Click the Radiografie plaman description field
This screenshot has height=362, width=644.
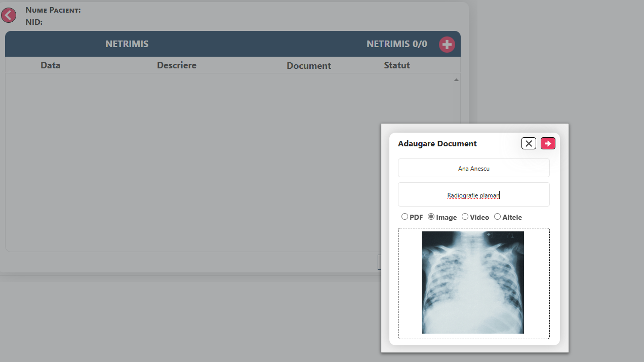click(x=473, y=194)
